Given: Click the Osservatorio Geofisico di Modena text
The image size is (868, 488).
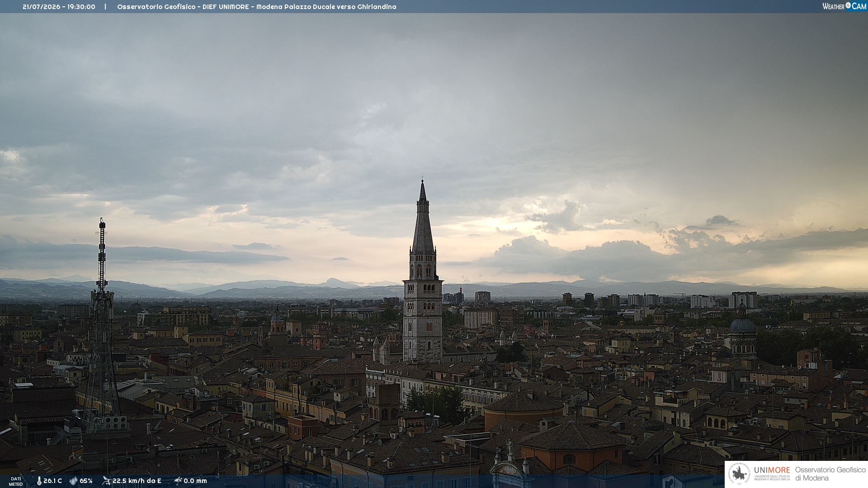Looking at the screenshot, I should pyautogui.click(x=830, y=474).
